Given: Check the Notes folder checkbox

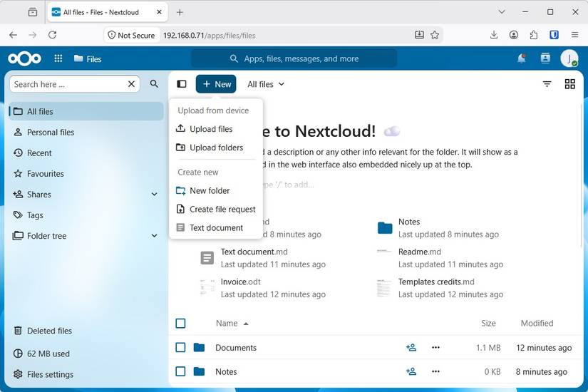Looking at the screenshot, I should pos(180,372).
